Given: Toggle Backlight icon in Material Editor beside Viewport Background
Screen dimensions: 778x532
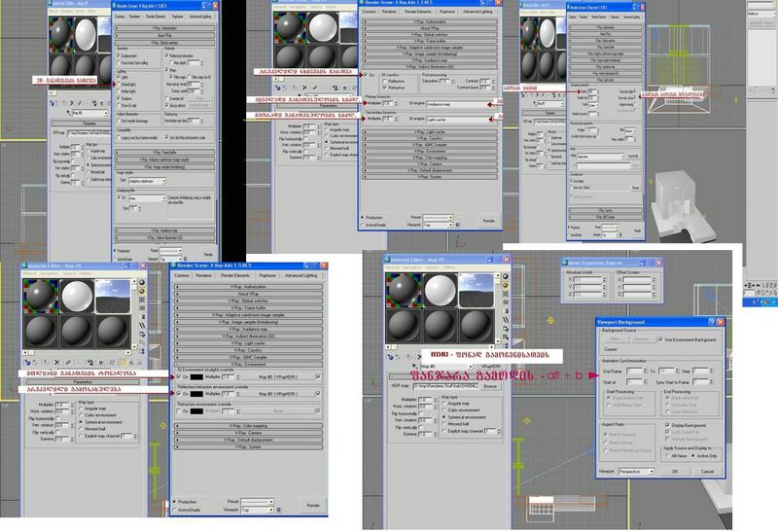Looking at the screenshot, I should (x=506, y=285).
